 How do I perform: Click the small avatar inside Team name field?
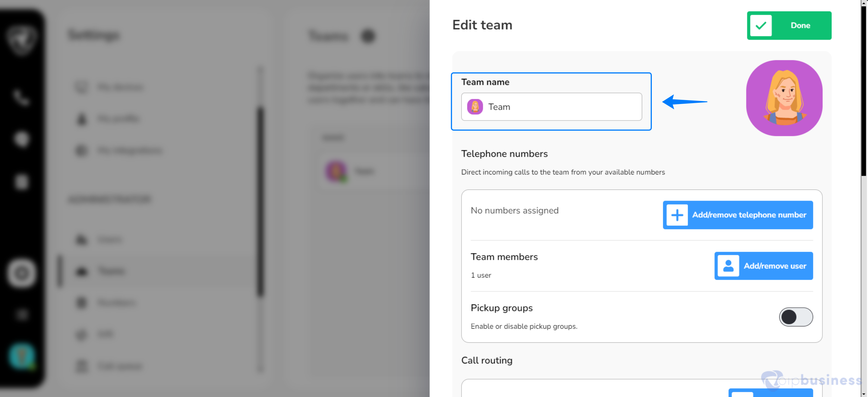[x=475, y=107]
